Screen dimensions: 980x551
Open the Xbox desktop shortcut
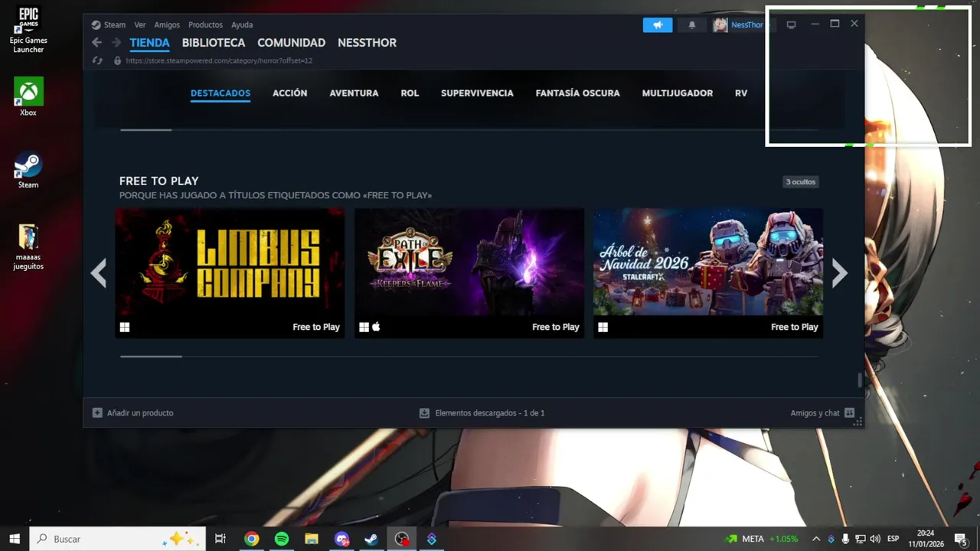pyautogui.click(x=28, y=97)
